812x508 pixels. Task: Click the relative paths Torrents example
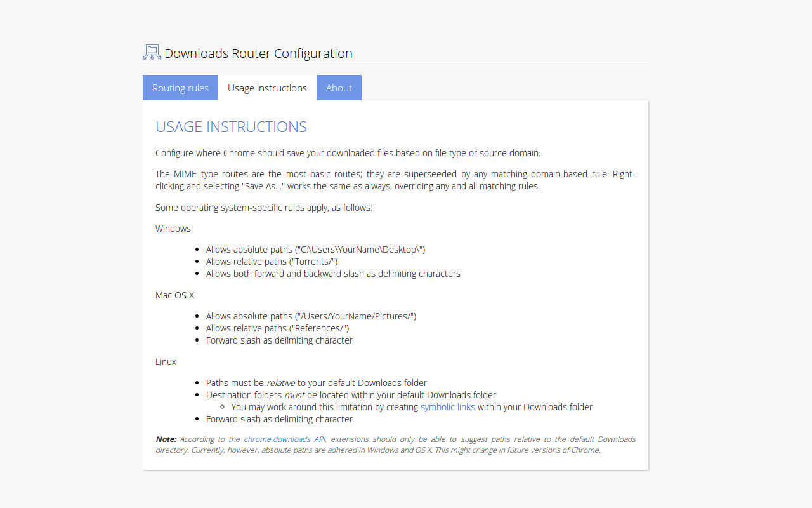tap(272, 261)
